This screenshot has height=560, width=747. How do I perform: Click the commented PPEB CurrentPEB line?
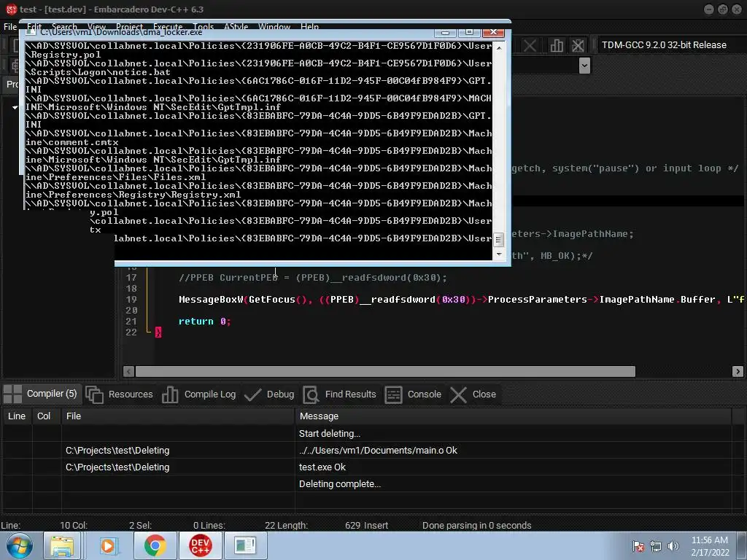(312, 278)
